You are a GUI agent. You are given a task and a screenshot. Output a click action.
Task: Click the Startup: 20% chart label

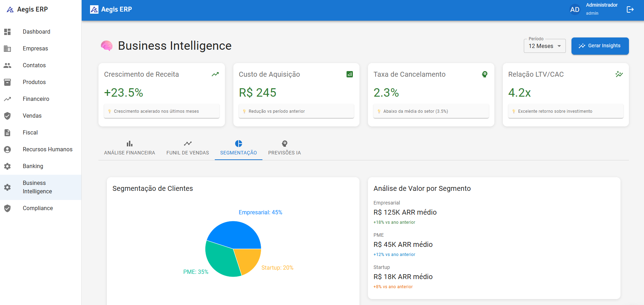click(278, 268)
